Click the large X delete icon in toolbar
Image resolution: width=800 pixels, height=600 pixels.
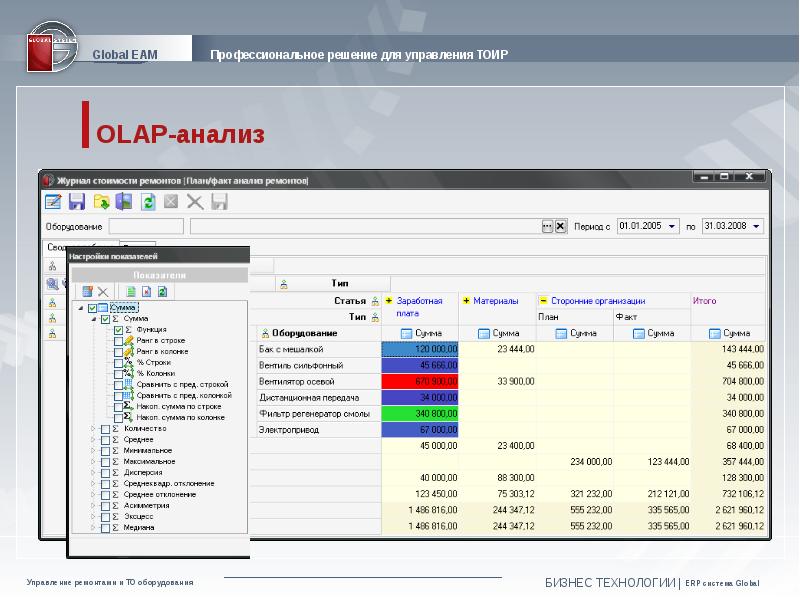click(x=195, y=202)
